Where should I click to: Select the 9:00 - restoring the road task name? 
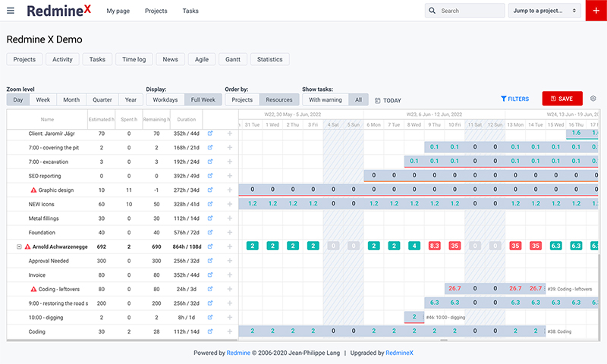pos(58,303)
